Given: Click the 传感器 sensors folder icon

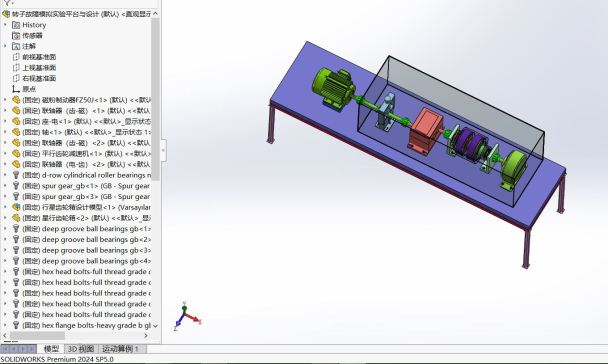Looking at the screenshot, I should (x=16, y=36).
